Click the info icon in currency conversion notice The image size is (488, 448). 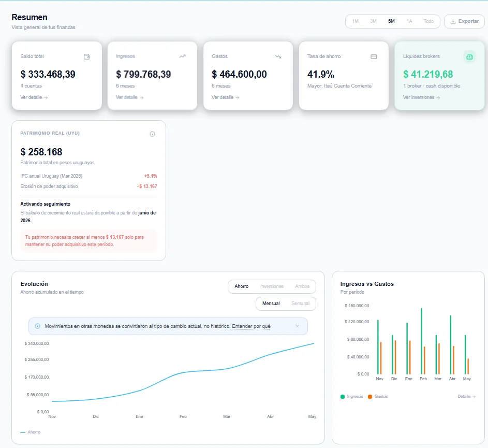point(38,326)
